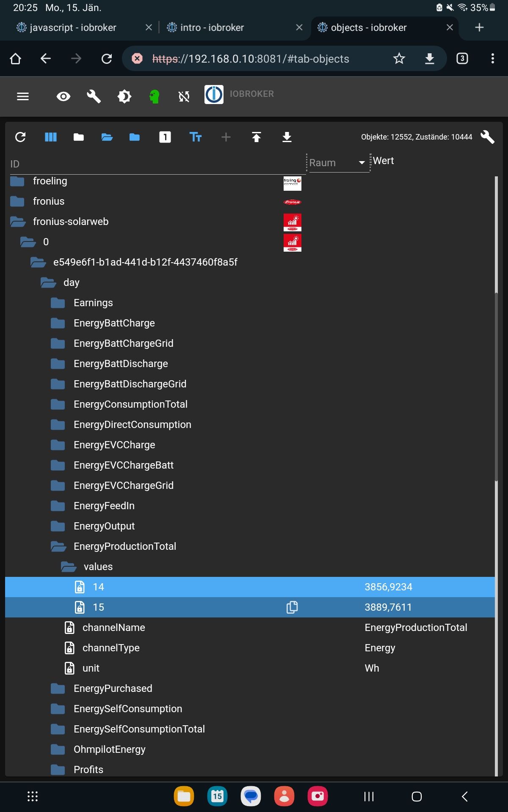Open the column configuration icon

click(51, 137)
